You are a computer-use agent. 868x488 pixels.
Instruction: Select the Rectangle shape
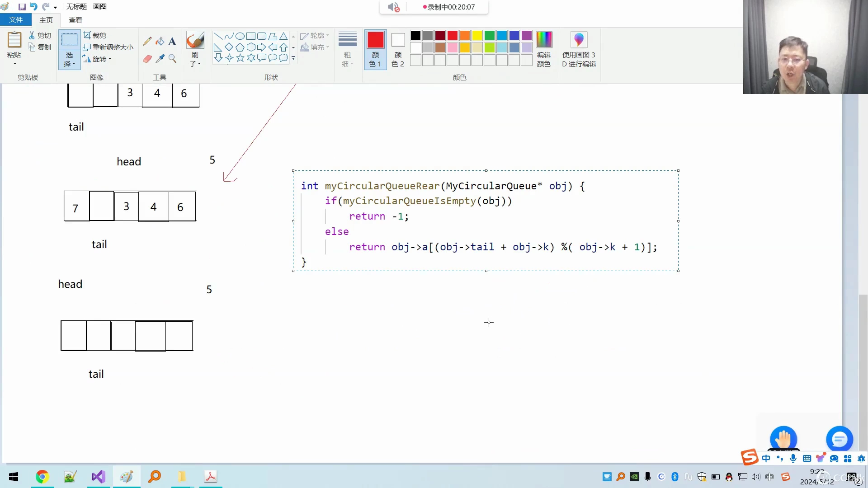(251, 36)
